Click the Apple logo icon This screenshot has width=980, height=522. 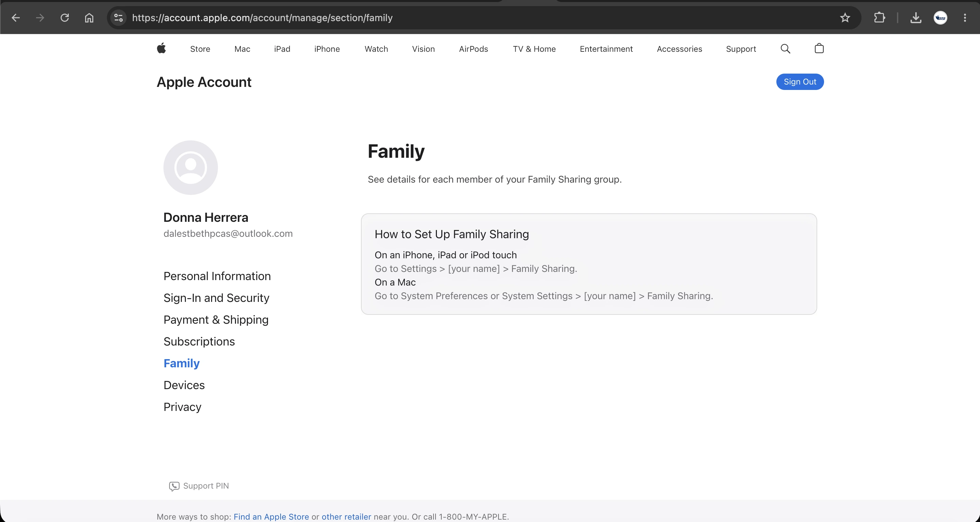tap(161, 48)
